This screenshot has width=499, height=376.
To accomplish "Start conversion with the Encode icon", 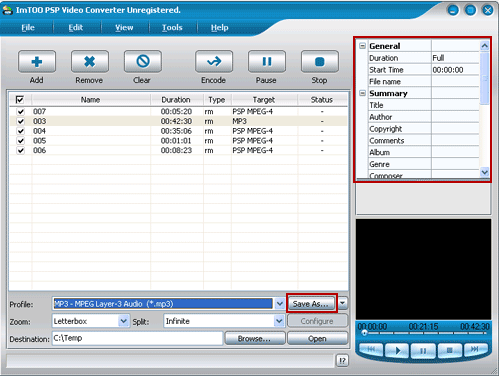I will point(214,62).
